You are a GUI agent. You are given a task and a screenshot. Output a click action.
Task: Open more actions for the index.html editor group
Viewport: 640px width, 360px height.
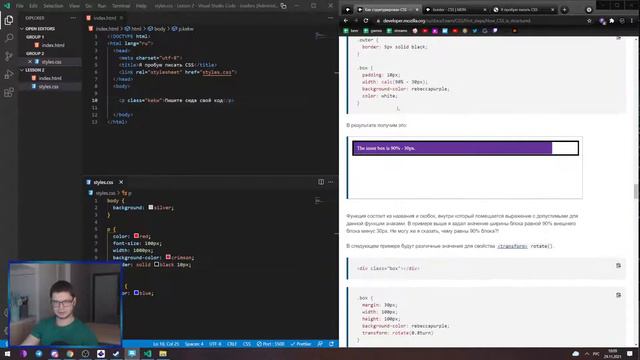(331, 18)
